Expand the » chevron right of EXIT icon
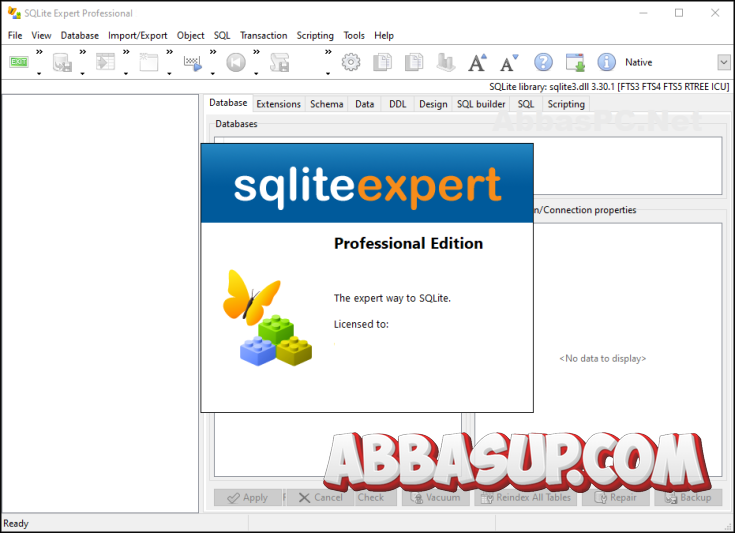 click(39, 52)
